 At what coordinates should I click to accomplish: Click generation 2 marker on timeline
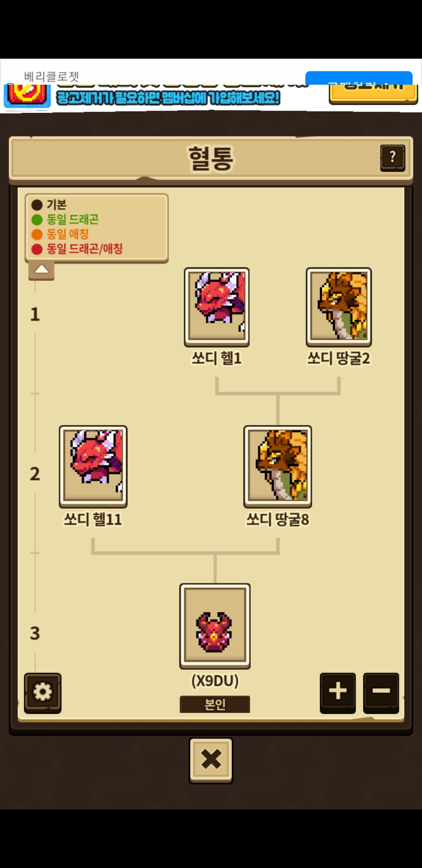35,474
